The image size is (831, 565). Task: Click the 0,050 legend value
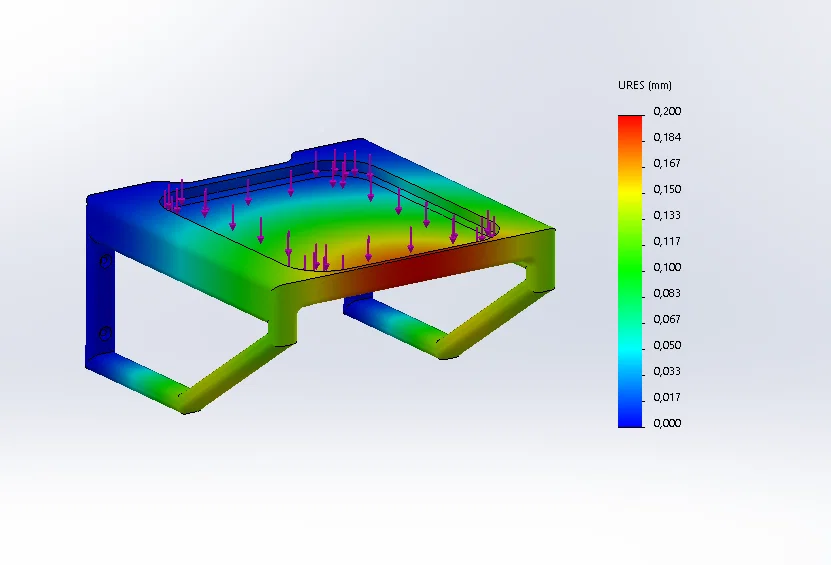click(667, 345)
